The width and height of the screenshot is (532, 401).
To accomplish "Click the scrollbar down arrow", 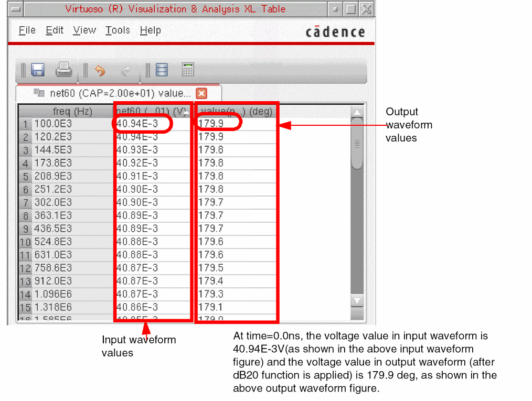I will click(357, 300).
